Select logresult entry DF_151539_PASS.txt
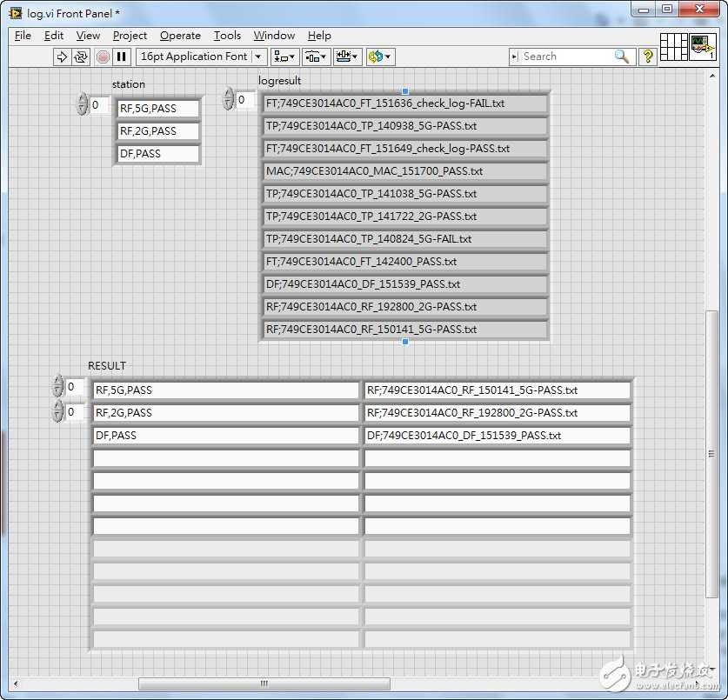Screen dimensions: 728x700 [x=404, y=284]
